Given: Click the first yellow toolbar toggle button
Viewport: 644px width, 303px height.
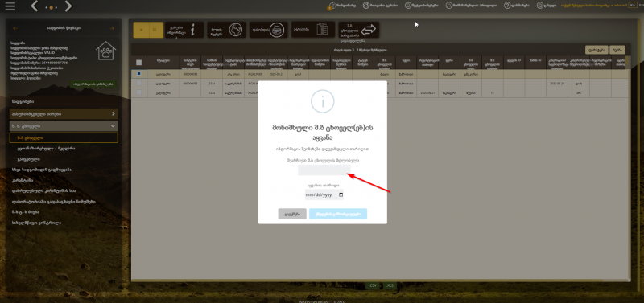Looking at the screenshot, I should (x=142, y=30).
